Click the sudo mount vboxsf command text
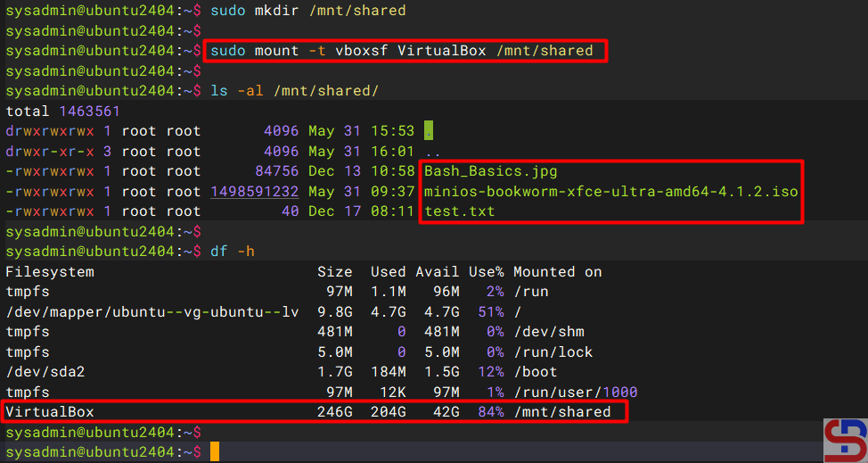Screen dimensions: 868x463 (402, 51)
